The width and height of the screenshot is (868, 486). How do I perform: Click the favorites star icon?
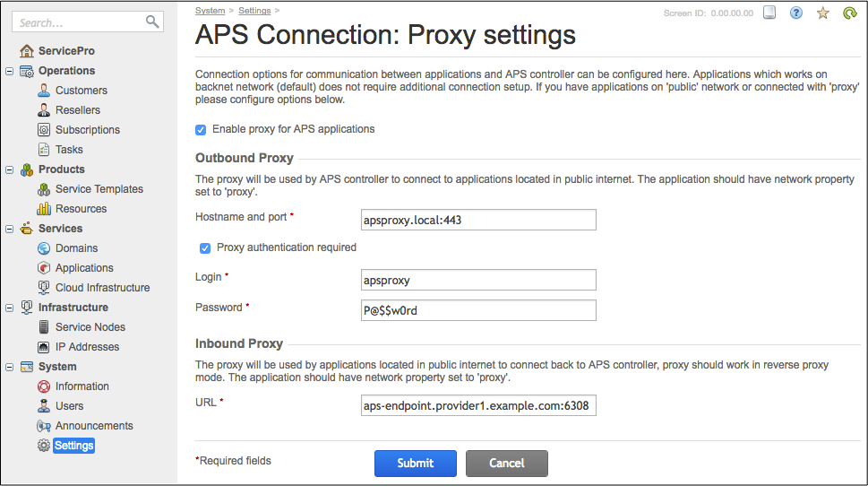point(823,13)
